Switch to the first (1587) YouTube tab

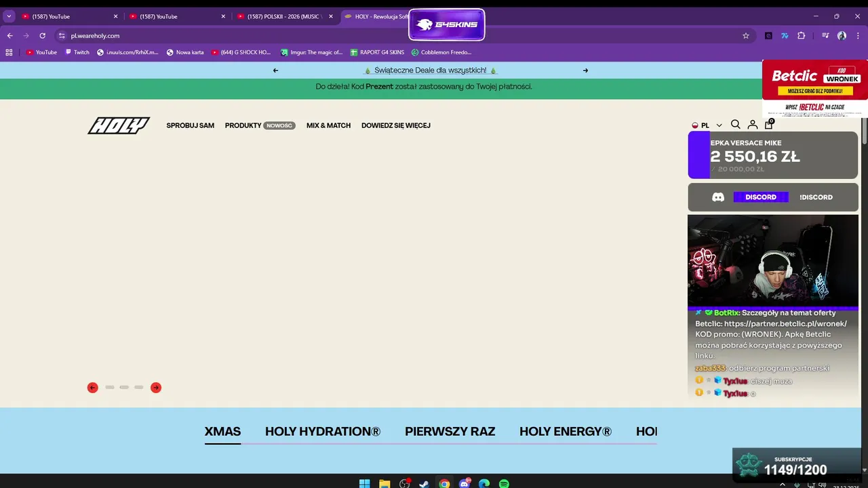point(70,16)
